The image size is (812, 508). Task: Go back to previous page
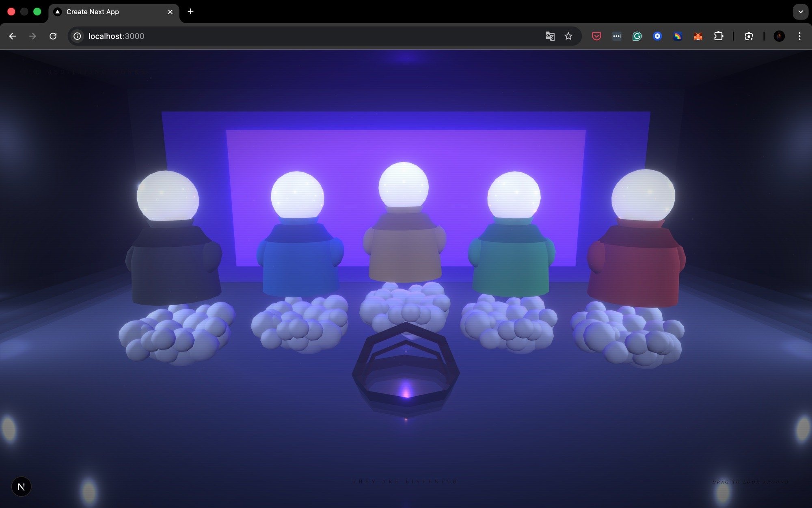click(13, 36)
